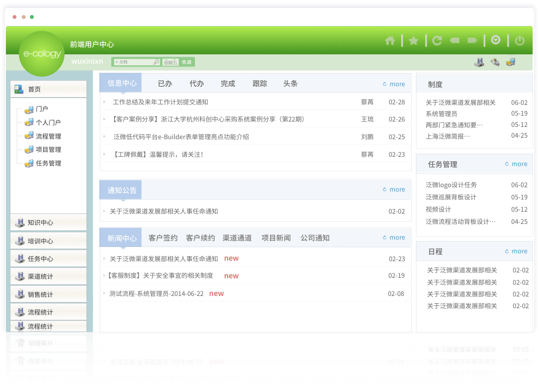
Task: Expand the 培训中心 sidebar section
Action: pos(48,241)
